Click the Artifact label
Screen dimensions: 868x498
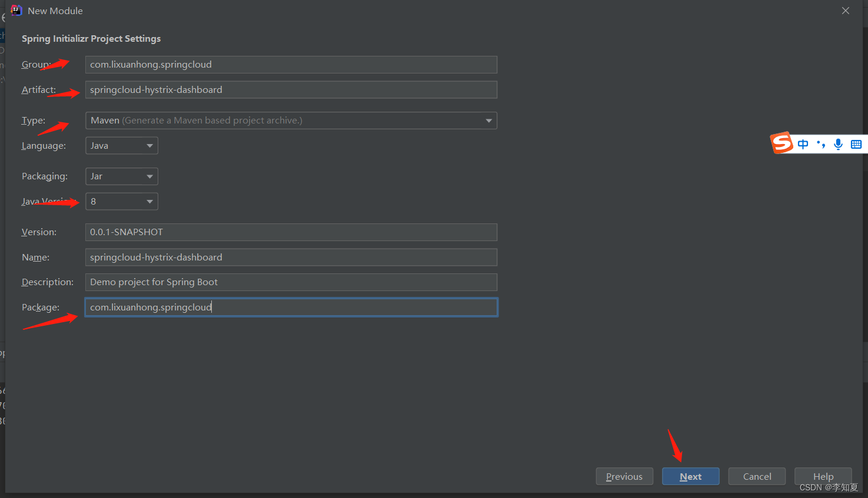[x=39, y=90]
